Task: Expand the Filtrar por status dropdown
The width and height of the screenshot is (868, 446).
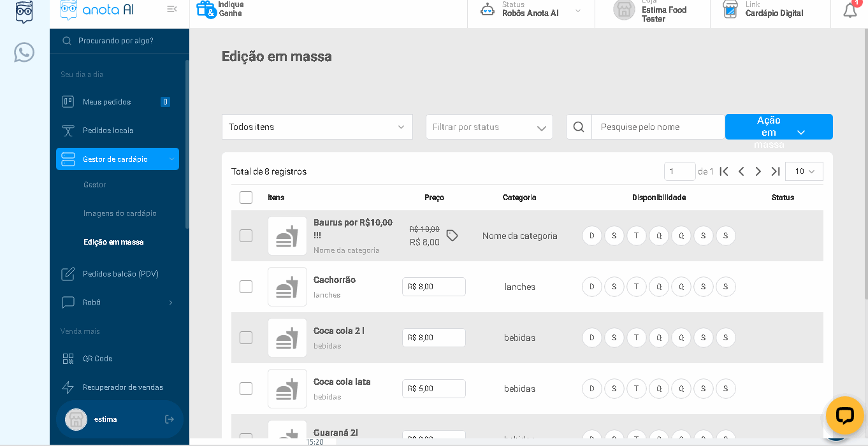Action: [x=489, y=127]
